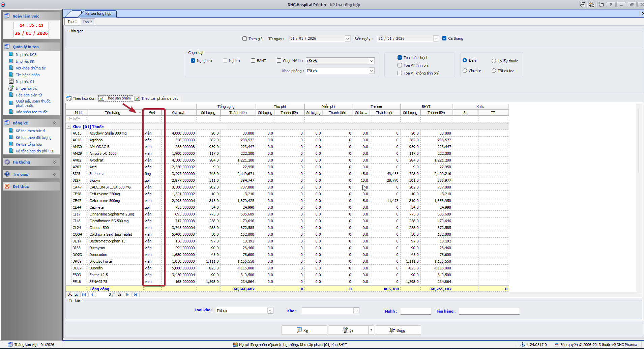Open the In button dropdown arrow

point(371,330)
